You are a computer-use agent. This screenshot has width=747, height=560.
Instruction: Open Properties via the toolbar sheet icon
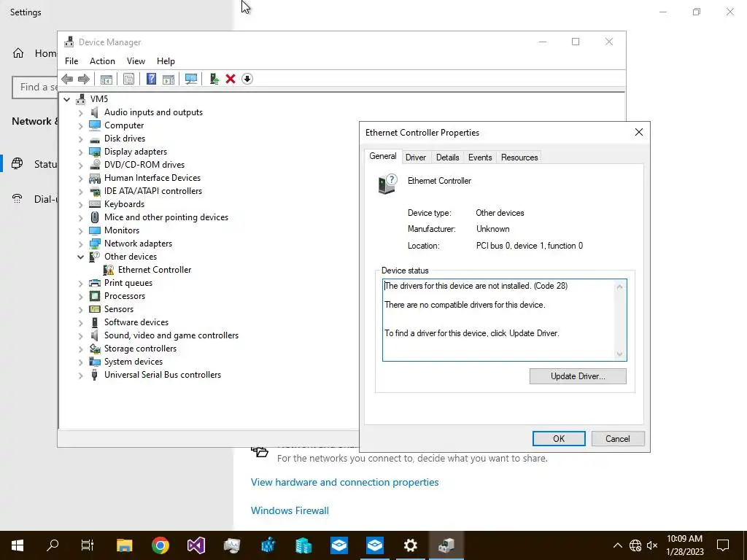128,79
